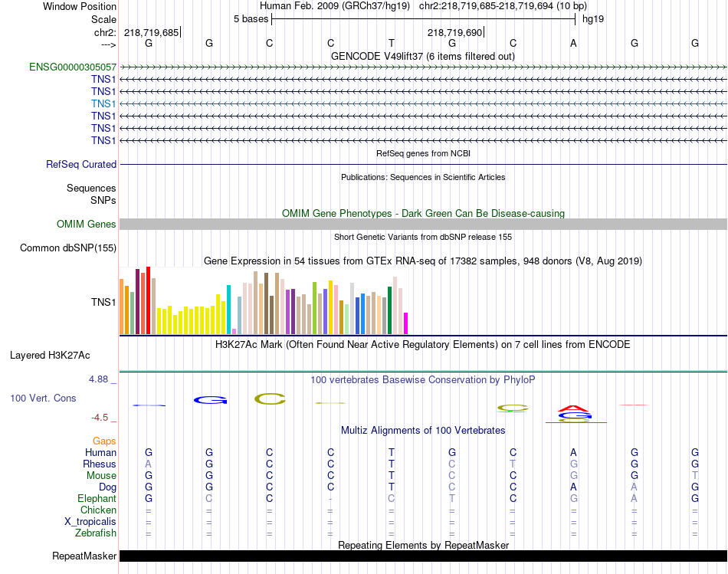Viewport: 728px width, 574px height.
Task: Click the Layered H3K27Ac track label
Action: (x=50, y=356)
